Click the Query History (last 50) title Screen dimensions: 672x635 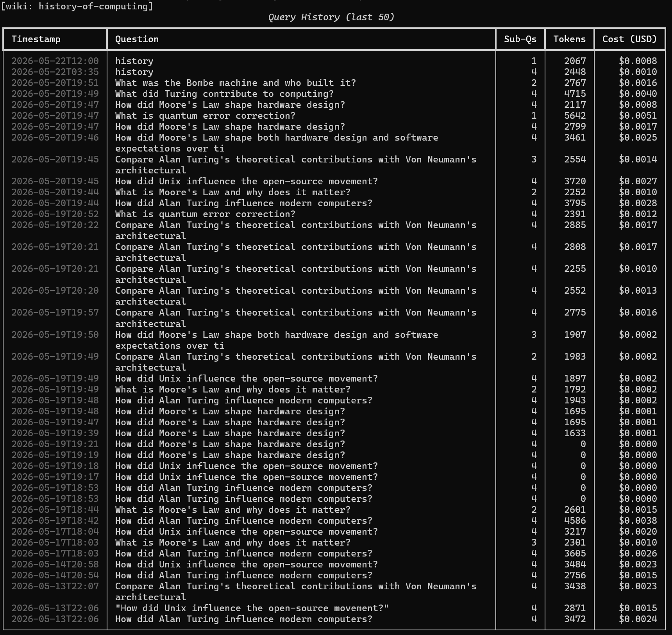click(331, 17)
